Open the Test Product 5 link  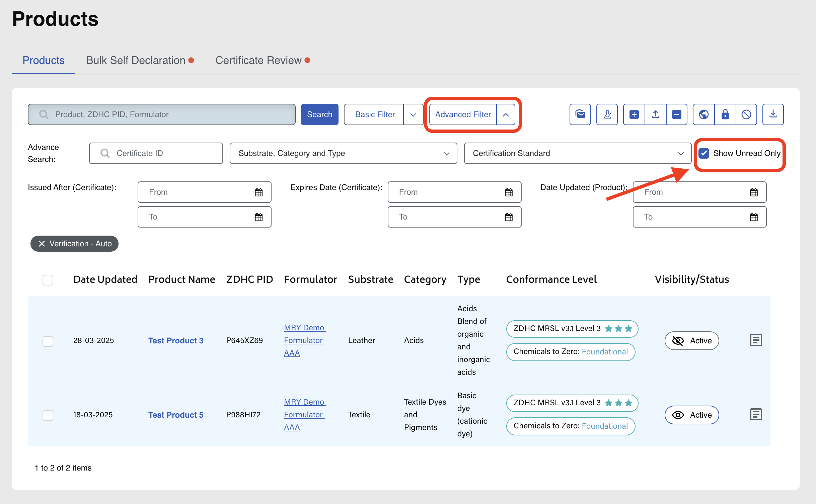coord(176,415)
